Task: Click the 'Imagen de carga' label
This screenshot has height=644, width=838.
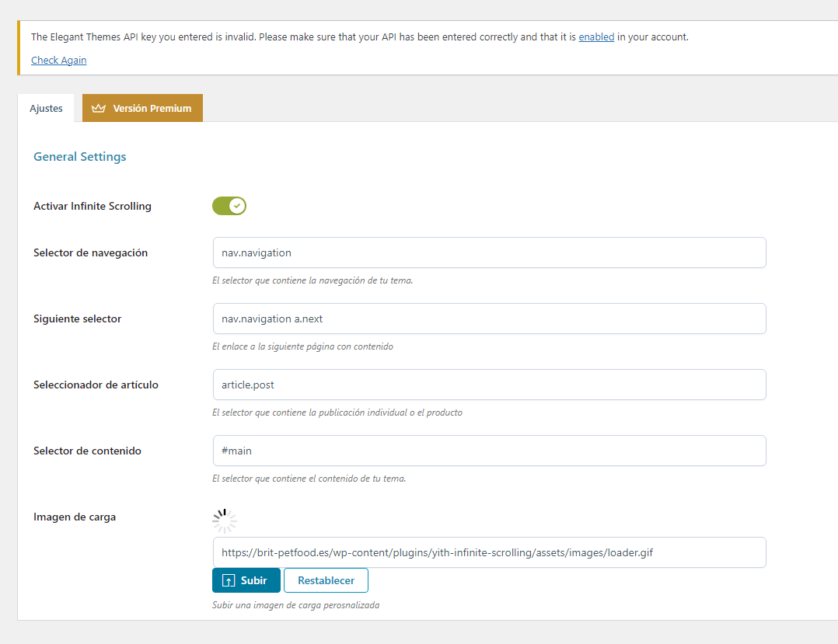Action: pyautogui.click(x=75, y=517)
